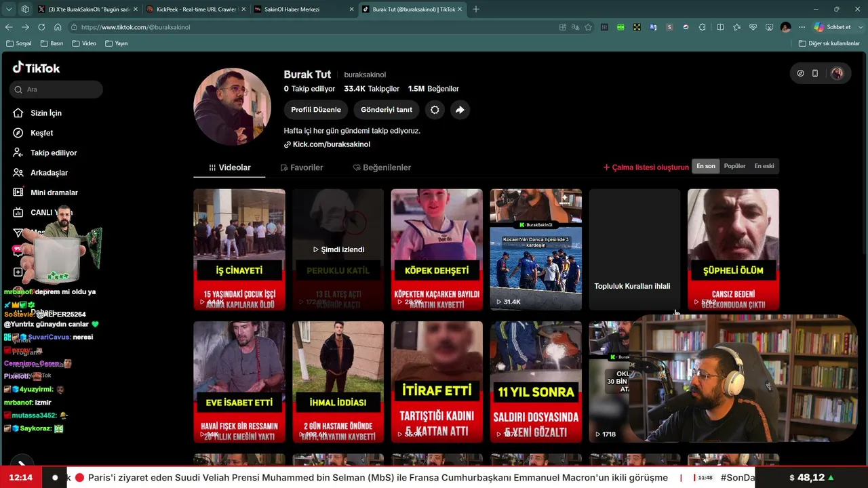The width and height of the screenshot is (868, 488).
Task: Open the Basın bookmarks folder
Action: [52, 43]
